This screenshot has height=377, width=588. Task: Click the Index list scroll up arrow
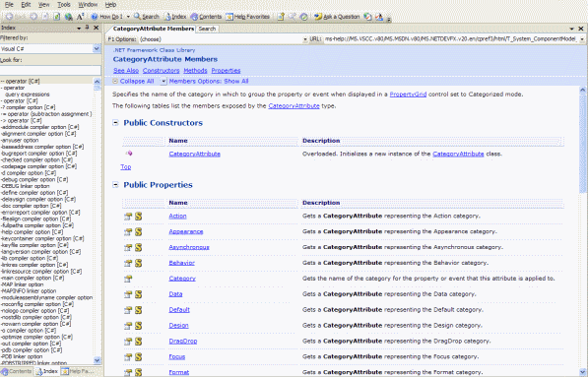point(97,82)
